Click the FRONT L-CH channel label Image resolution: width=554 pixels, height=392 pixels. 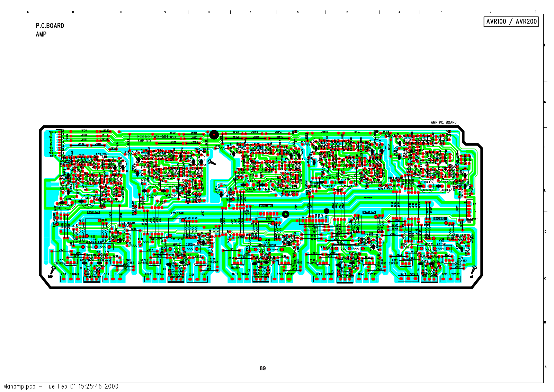click(369, 212)
